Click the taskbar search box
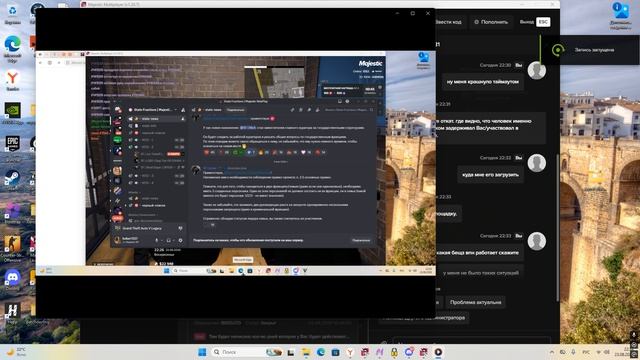Image resolution: width=640 pixels, height=360 pixels. click(x=247, y=352)
